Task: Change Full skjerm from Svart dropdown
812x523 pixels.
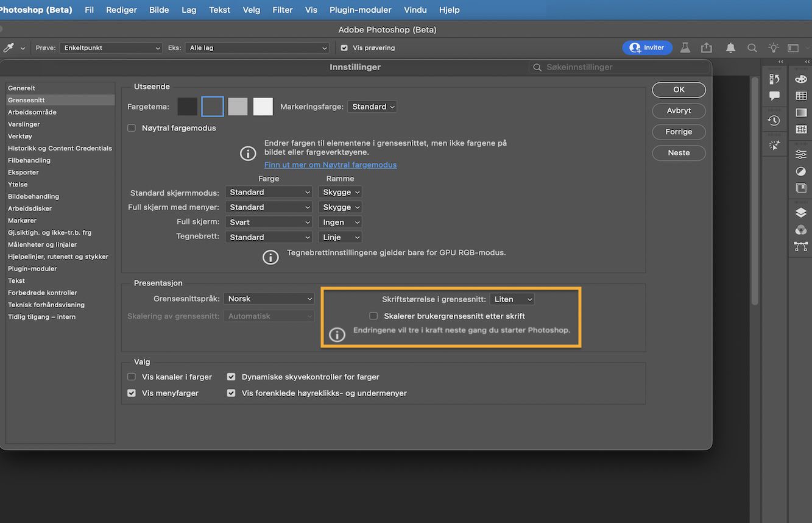Action: (x=269, y=221)
